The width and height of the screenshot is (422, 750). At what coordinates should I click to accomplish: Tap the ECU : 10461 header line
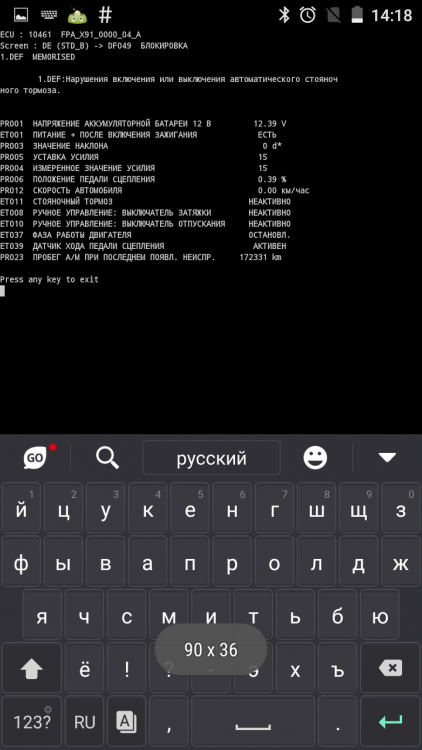(70, 35)
